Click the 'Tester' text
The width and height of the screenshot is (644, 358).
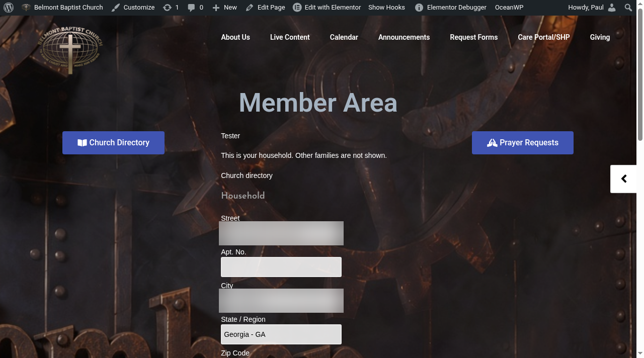(230, 136)
